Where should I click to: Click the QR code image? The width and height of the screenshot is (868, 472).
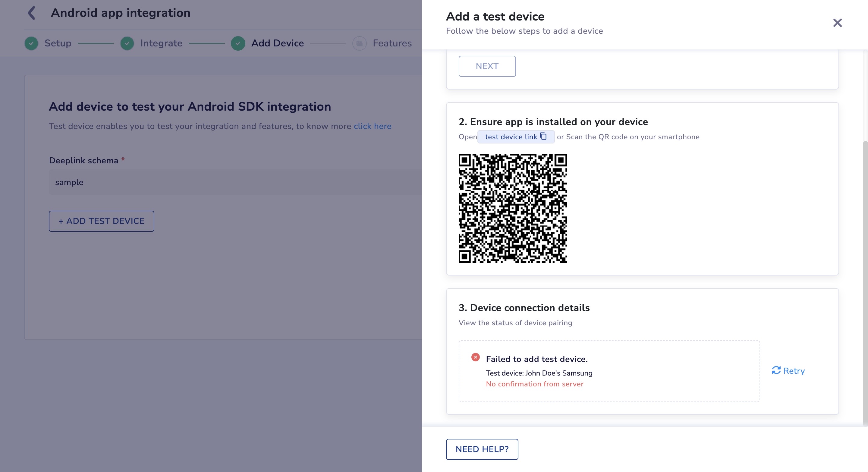tap(512, 209)
